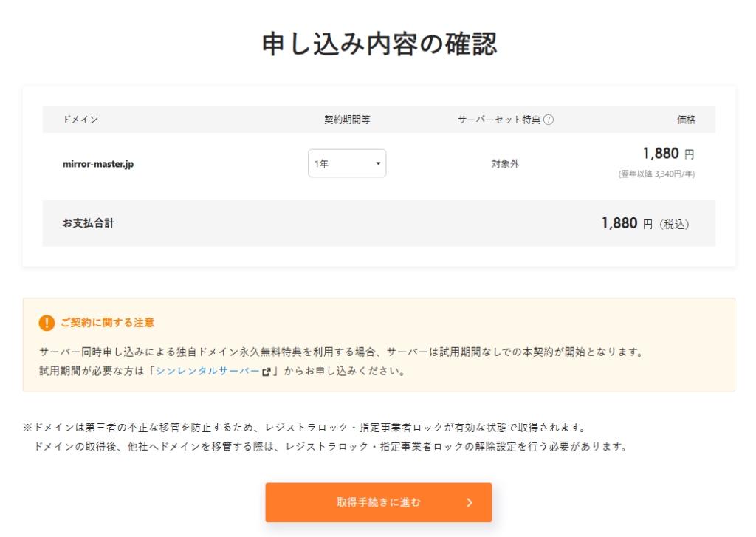Click the お支払合計 label
The width and height of the screenshot is (756, 537).
(89, 223)
